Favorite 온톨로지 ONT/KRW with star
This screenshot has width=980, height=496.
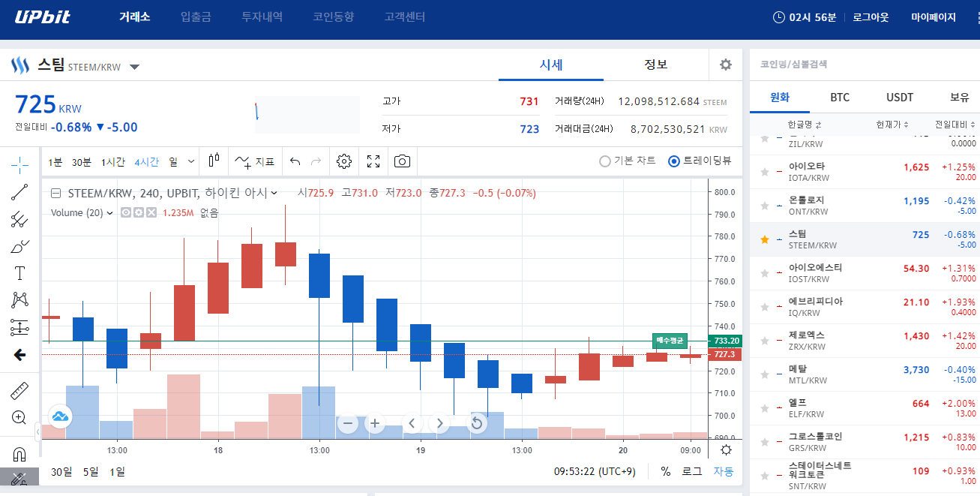[765, 206]
